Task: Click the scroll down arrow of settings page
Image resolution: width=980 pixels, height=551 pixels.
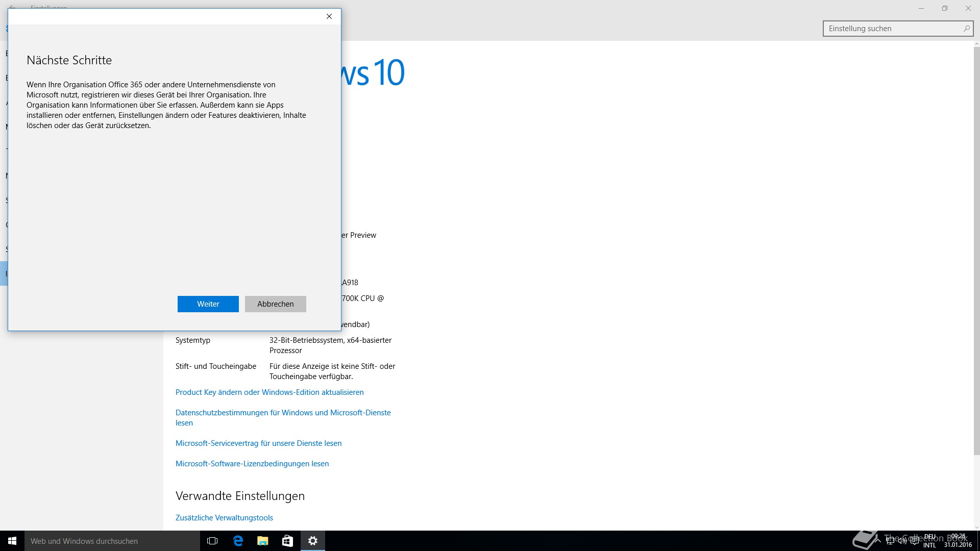Action: (976, 528)
